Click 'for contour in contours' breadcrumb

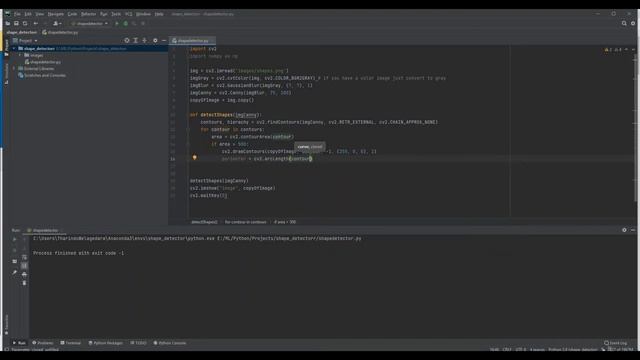(x=245, y=222)
